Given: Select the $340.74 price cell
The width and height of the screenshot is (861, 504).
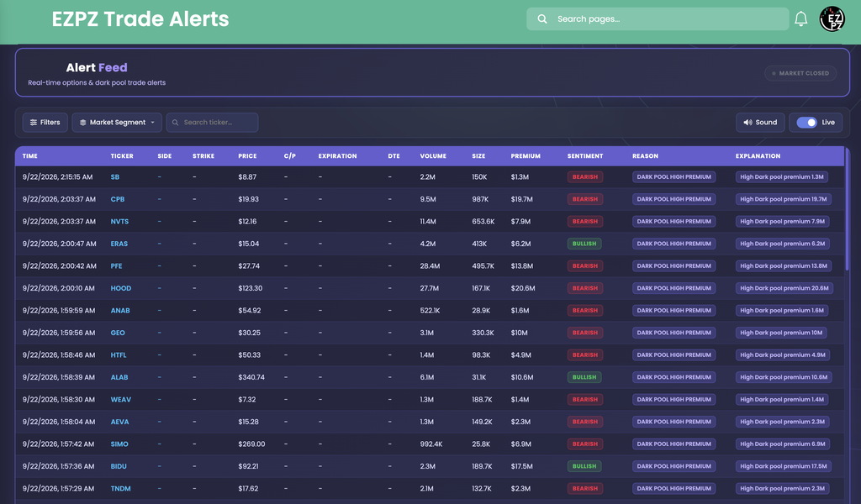Looking at the screenshot, I should coord(251,377).
